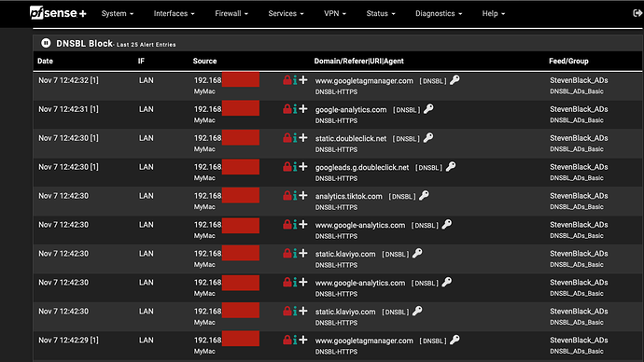The image size is (644, 362).
Task: Click the Nov 7 12:42:32 [1] date cell
Action: coord(68,80)
